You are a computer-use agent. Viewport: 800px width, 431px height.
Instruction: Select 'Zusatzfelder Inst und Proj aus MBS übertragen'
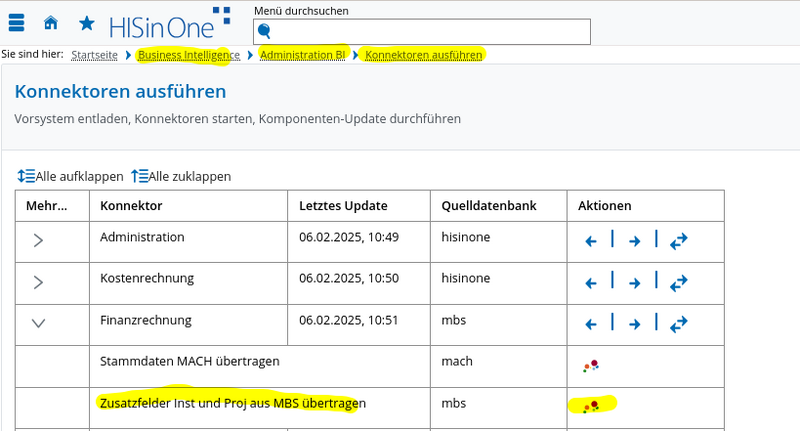[233, 403]
